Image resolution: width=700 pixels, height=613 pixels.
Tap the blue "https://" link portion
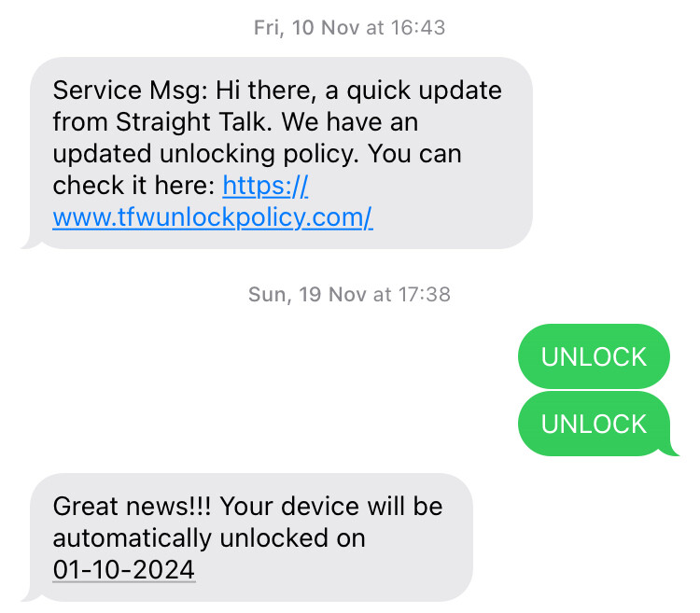(x=265, y=186)
